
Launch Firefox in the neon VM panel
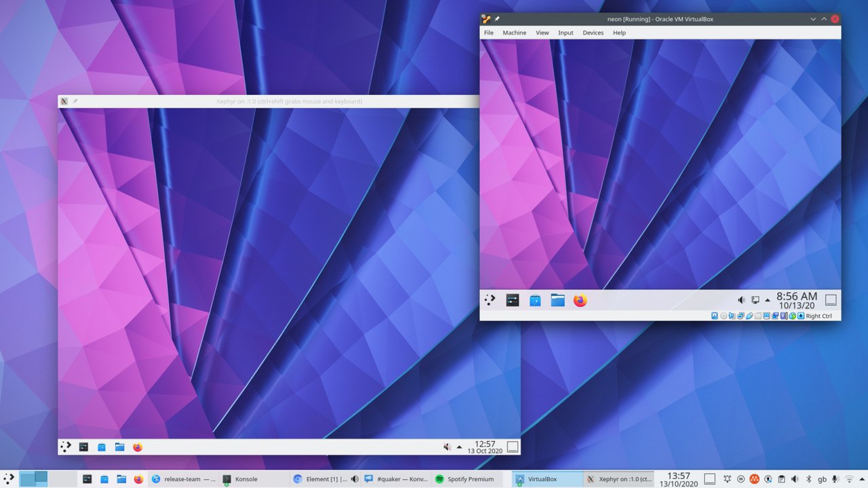pyautogui.click(x=580, y=300)
